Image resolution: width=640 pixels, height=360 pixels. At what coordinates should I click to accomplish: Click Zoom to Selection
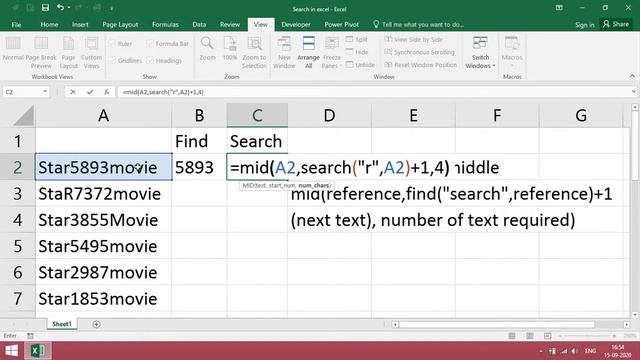254,53
